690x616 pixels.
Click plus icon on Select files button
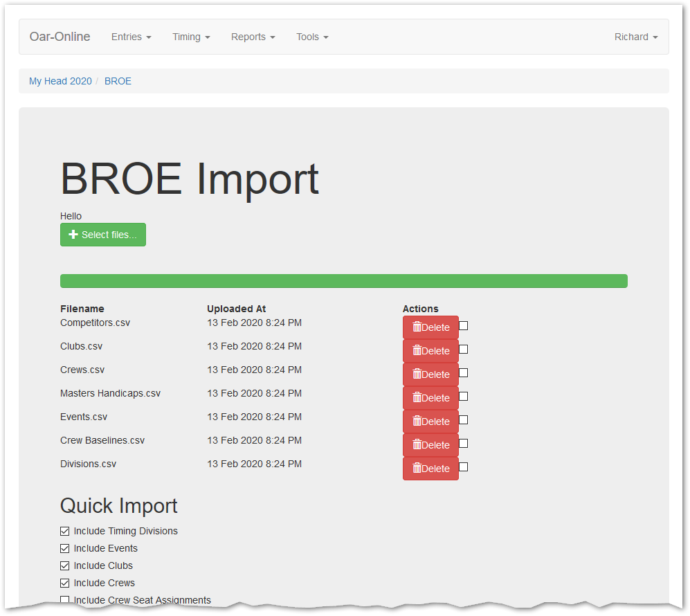click(73, 235)
